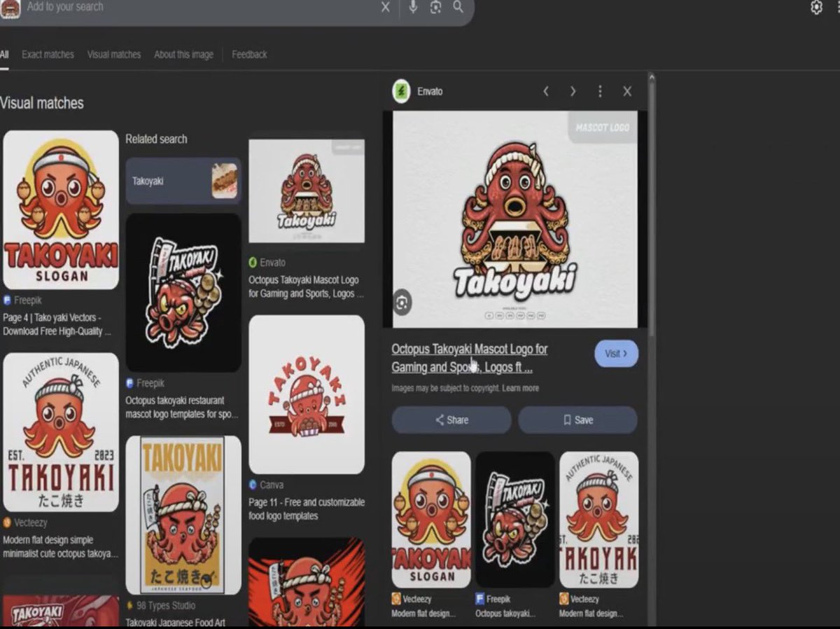Go to previous image in Envato panel
The width and height of the screenshot is (840, 629).
546,91
